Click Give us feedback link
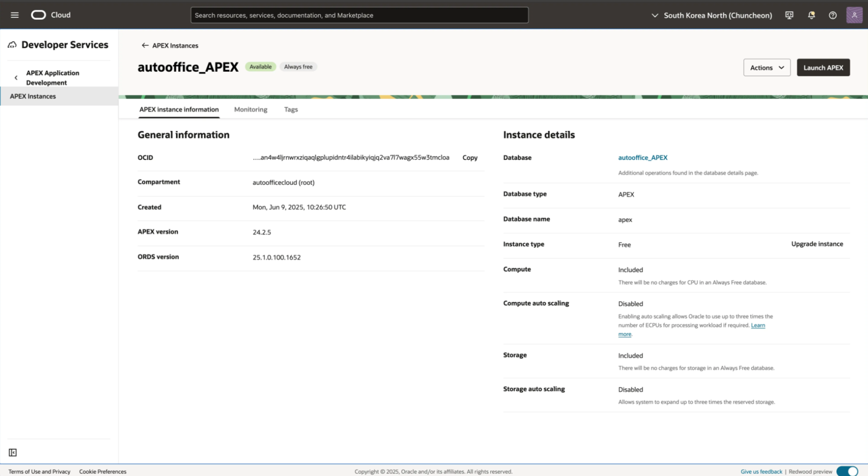The width and height of the screenshot is (868, 476). coord(761,471)
